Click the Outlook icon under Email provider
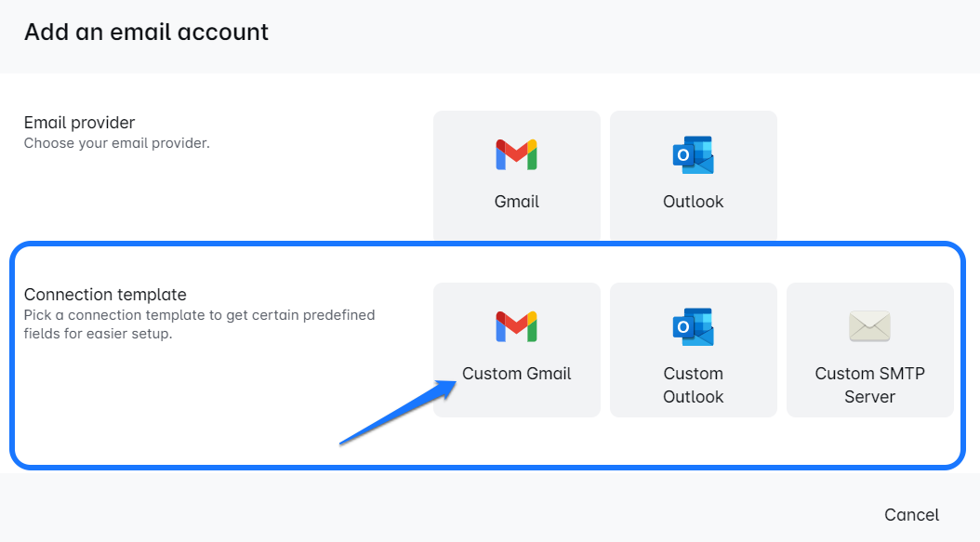Image resolution: width=980 pixels, height=542 pixels. 693,154
